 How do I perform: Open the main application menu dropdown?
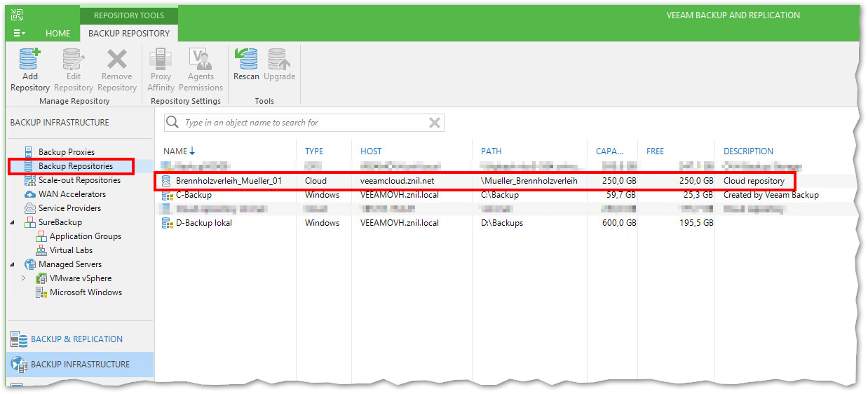19,33
